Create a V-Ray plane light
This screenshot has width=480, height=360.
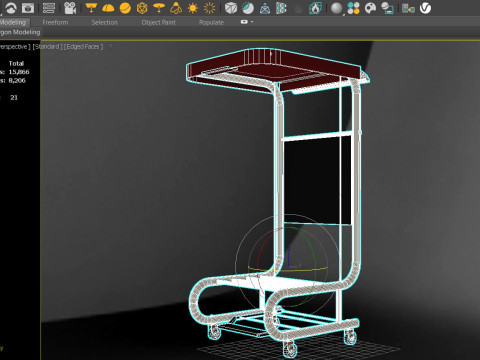[x=91, y=8]
